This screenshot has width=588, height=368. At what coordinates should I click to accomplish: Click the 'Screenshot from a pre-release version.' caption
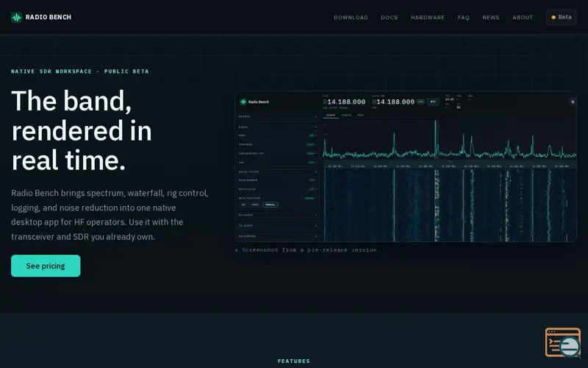point(307,250)
